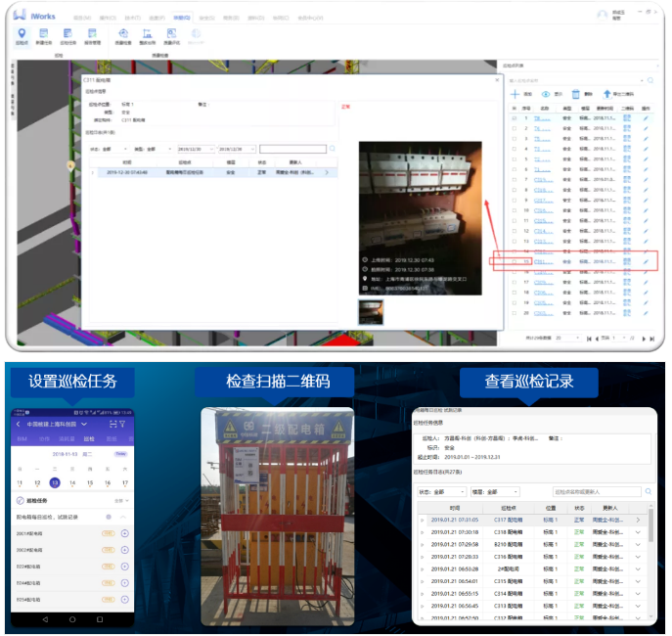Open 楼层 dropdown in inspection record panel
The width and height of the screenshot is (672, 636).
pos(495,491)
